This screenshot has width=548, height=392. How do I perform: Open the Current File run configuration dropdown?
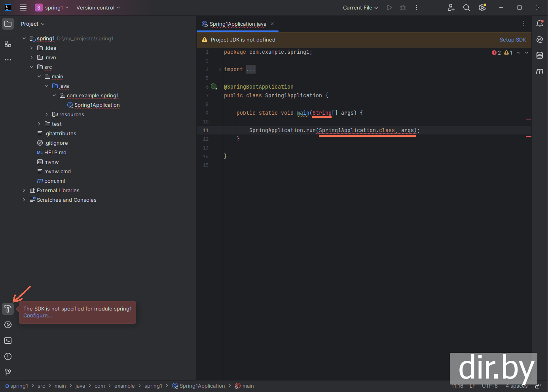360,8
